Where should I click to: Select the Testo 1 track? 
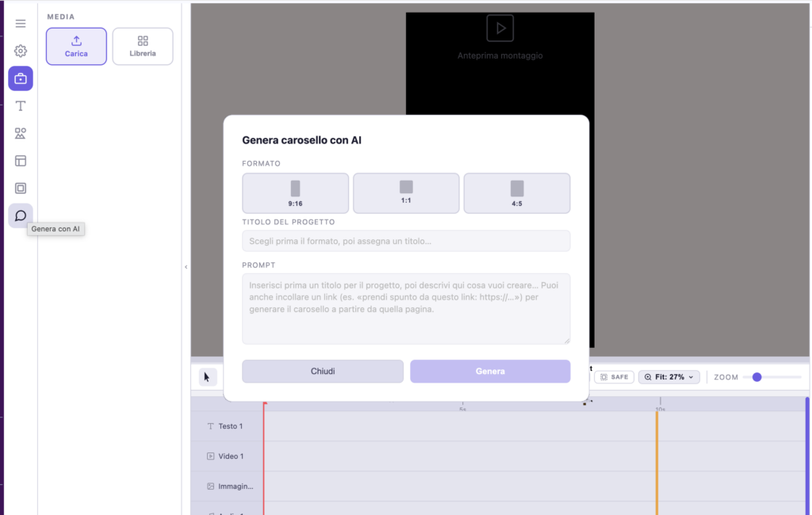point(228,426)
